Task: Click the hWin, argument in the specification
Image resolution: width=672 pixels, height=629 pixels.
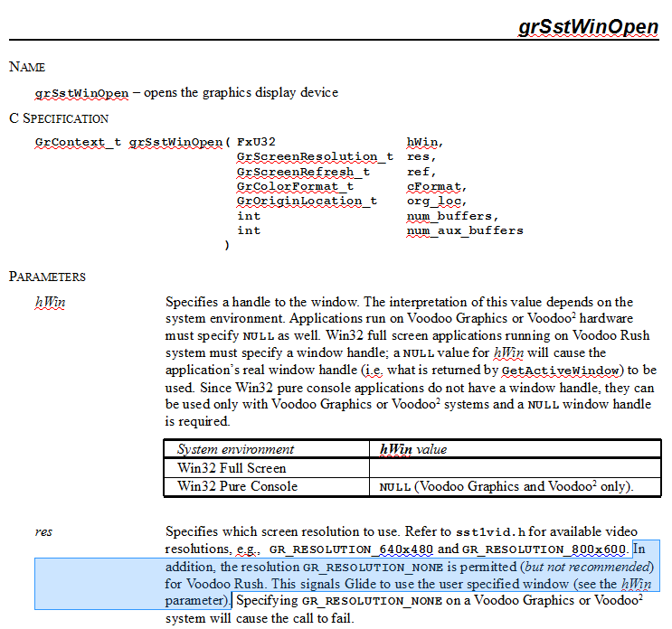Action: [x=425, y=142]
